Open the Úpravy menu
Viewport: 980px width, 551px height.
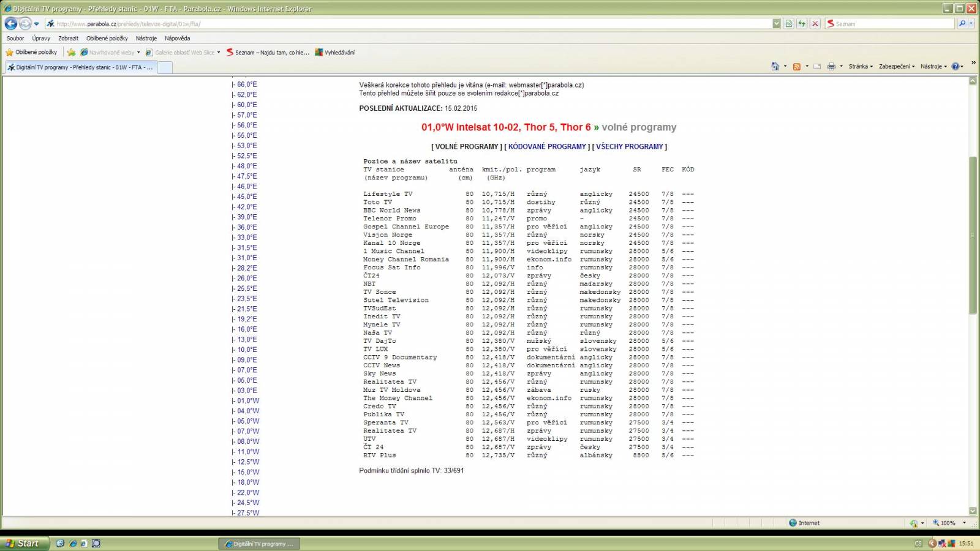click(x=41, y=38)
